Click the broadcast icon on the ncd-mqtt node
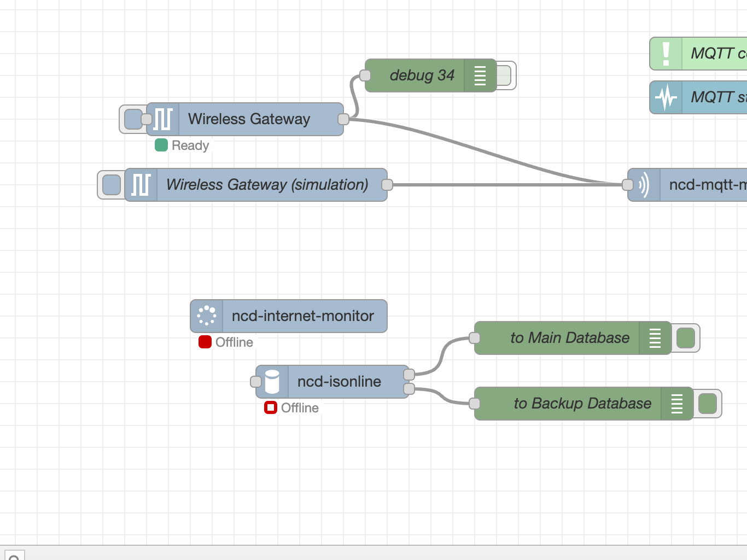Viewport: 747px width, 560px height. (643, 185)
